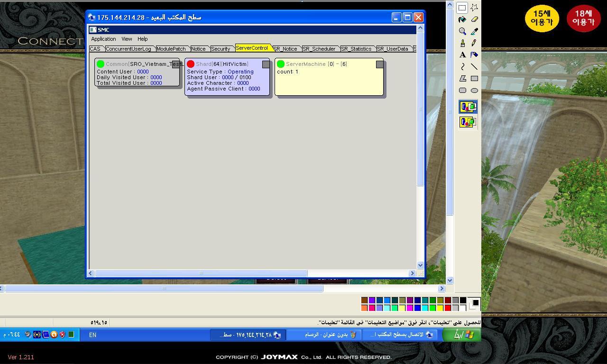Click the remote desktop title bar icon

(92, 18)
